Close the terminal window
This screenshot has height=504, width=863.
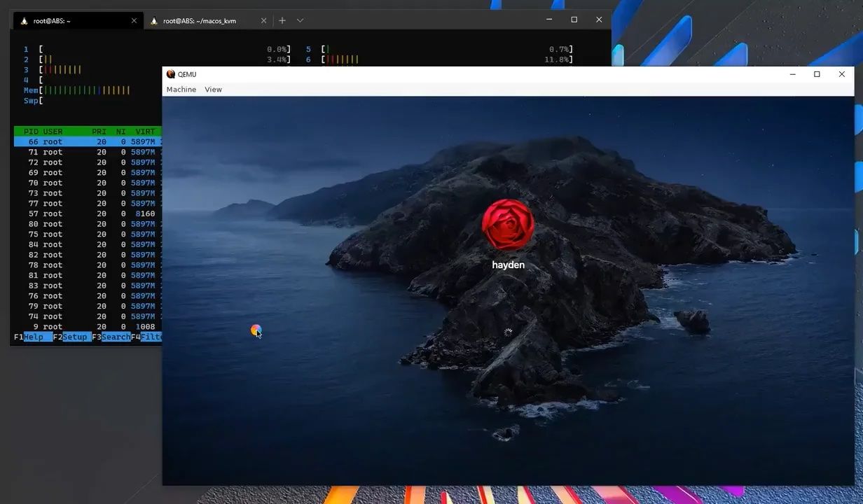[599, 20]
